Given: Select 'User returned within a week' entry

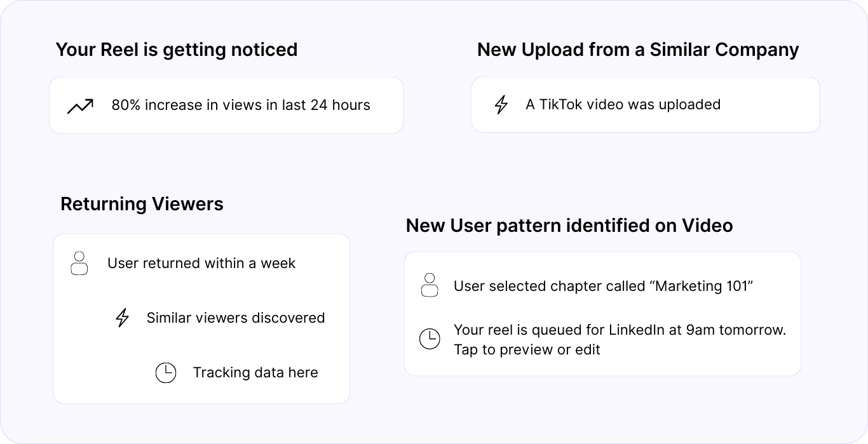Looking at the screenshot, I should pos(201,263).
